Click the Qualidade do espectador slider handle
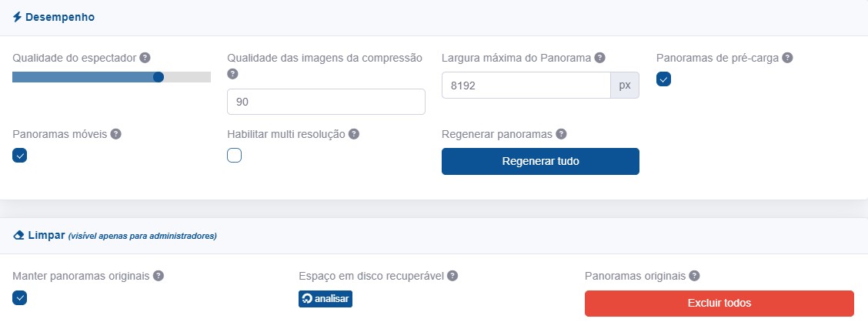The image size is (868, 329). pyautogui.click(x=159, y=77)
